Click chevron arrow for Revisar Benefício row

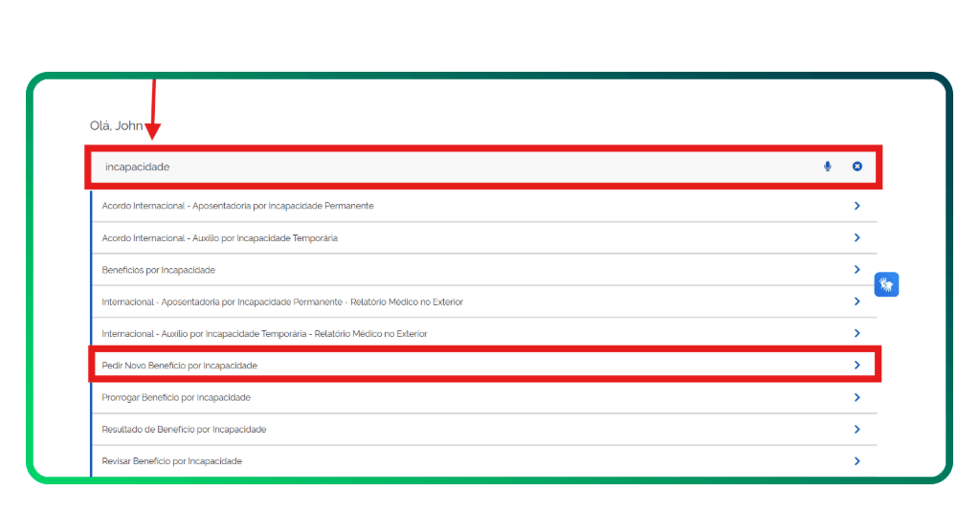(x=857, y=461)
